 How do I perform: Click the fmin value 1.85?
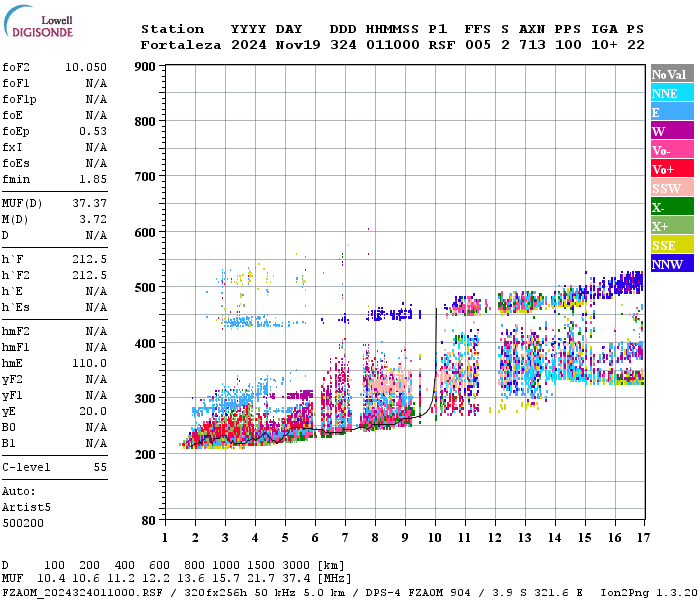point(93,179)
